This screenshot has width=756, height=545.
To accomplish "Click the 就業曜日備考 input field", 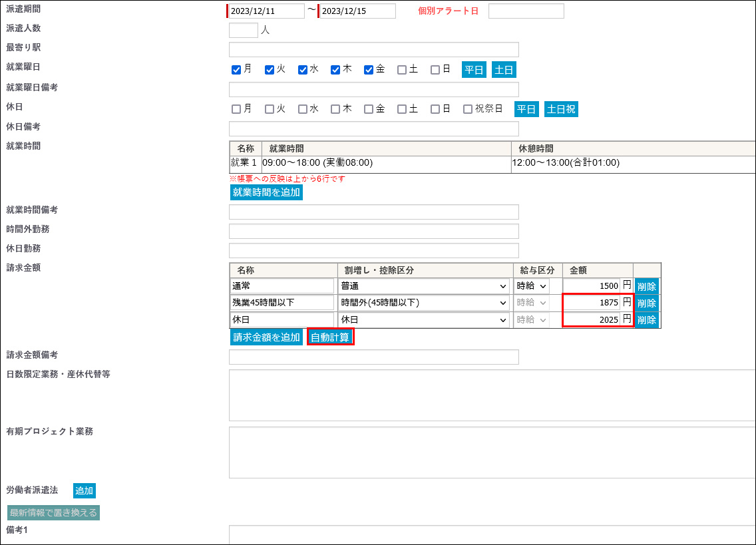I will point(373,89).
